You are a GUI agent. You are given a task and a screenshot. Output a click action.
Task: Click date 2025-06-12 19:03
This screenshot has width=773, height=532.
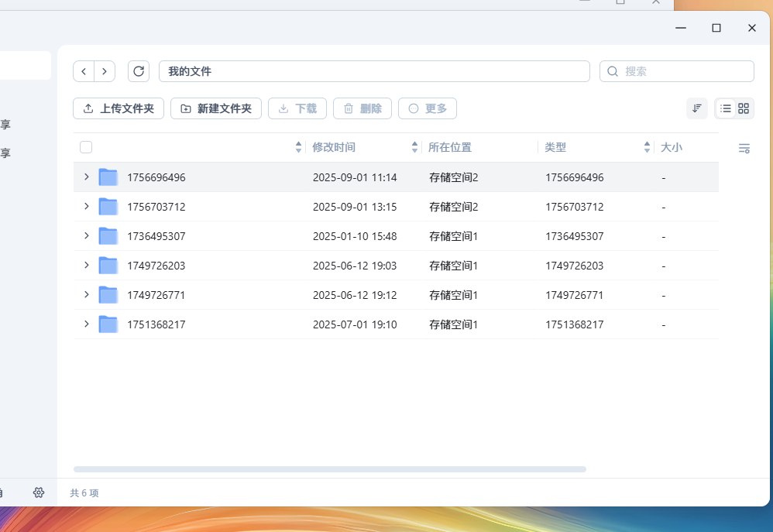[x=355, y=266]
